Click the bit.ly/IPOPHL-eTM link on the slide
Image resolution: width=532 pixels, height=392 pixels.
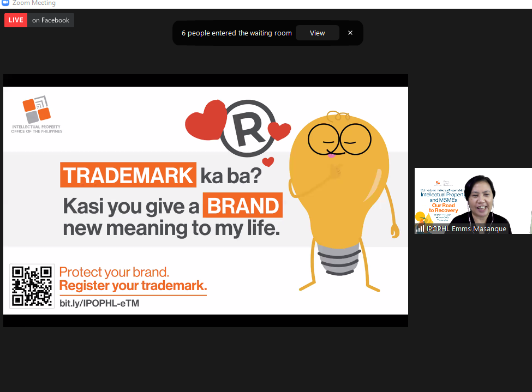pyautogui.click(x=99, y=303)
